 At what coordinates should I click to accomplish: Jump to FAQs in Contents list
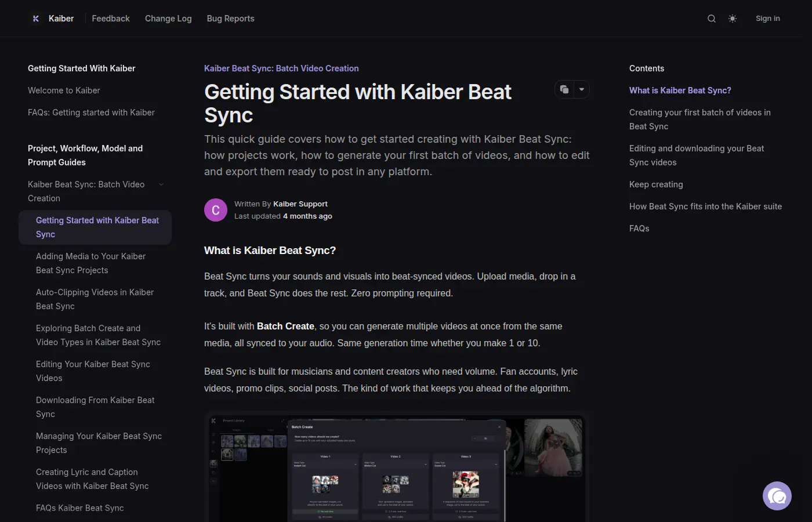(639, 229)
